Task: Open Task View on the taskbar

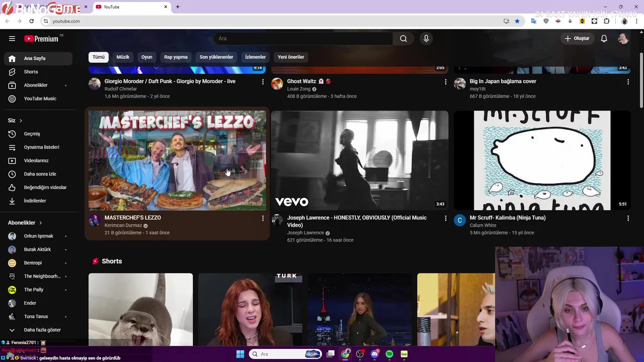Action: pyautogui.click(x=331, y=354)
